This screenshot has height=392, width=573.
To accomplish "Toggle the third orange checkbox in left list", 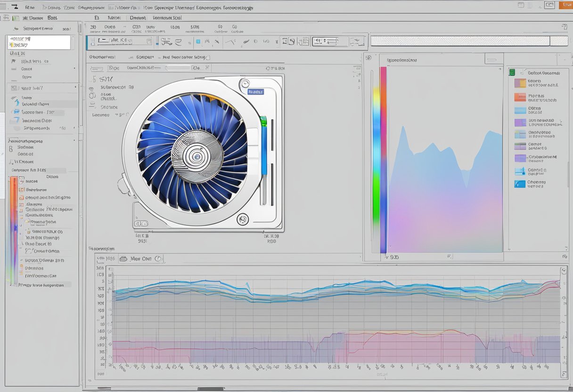I will tap(21, 205).
